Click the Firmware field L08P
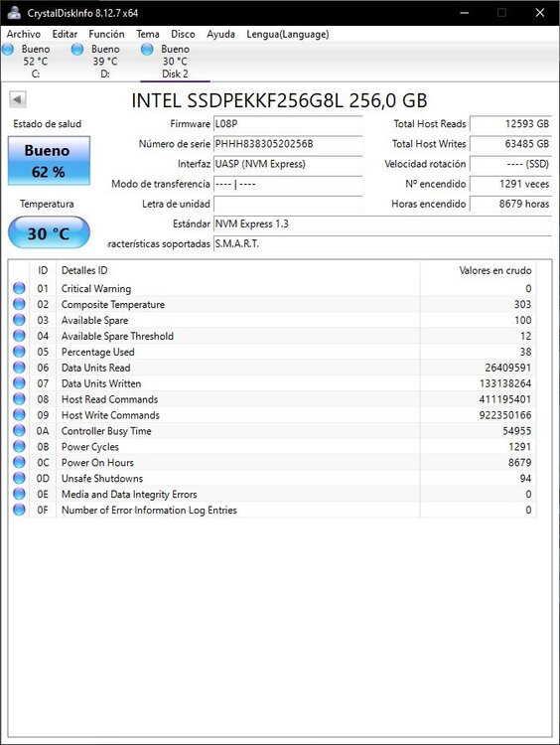Viewport: 560px width, 745px height. 288,124
